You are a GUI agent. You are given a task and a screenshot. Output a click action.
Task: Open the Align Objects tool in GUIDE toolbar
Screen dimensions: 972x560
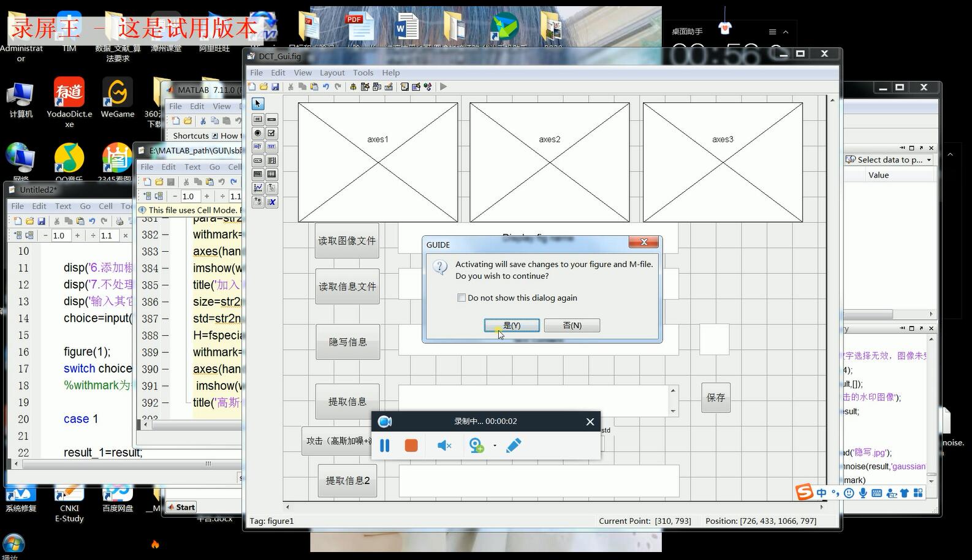[353, 86]
